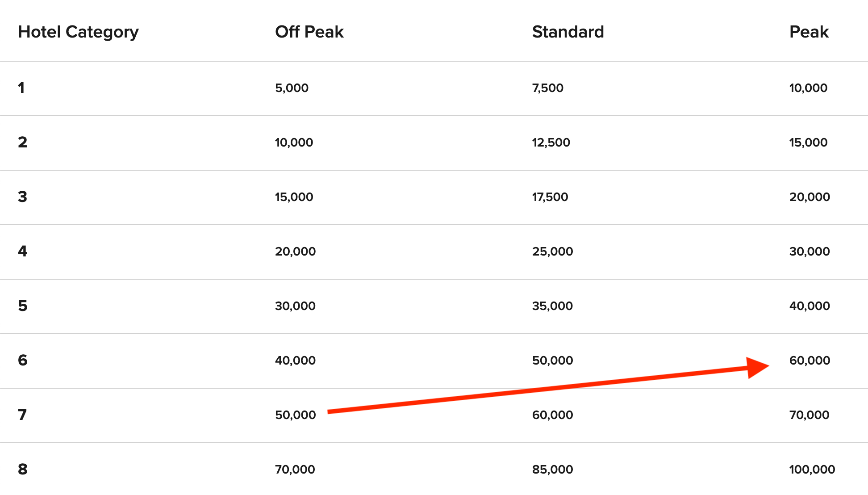Viewport: 868px width, 495px height.
Task: Select category 8 Peak value 100,000
Action: point(812,470)
